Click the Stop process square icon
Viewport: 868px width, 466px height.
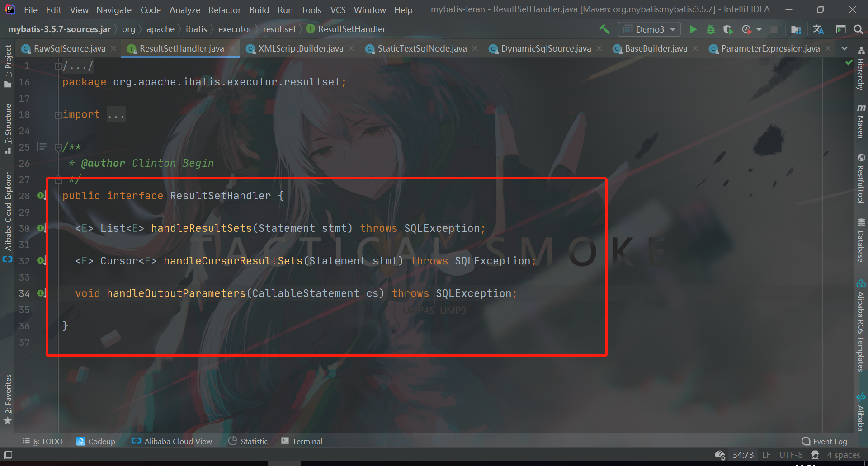[x=774, y=29]
